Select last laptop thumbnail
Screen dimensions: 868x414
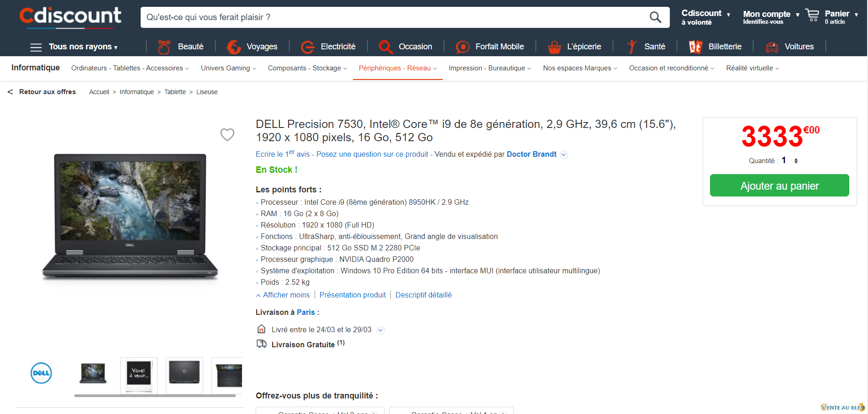point(227,376)
